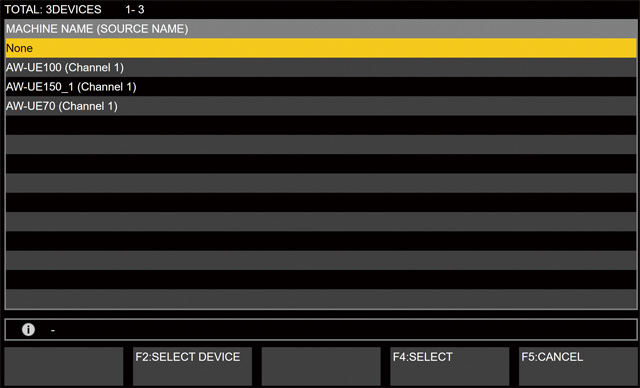Click the fourth empty row below AW-UE70

pyautogui.click(x=321, y=183)
